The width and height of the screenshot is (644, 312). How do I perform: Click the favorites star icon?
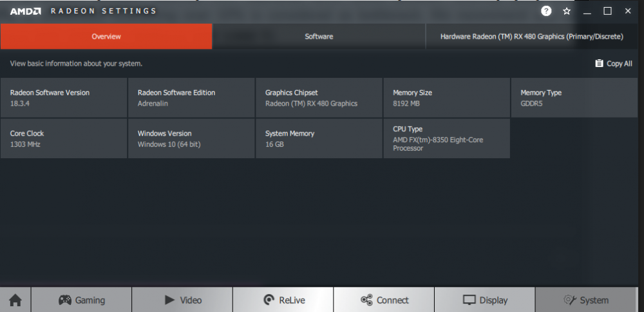coord(566,11)
